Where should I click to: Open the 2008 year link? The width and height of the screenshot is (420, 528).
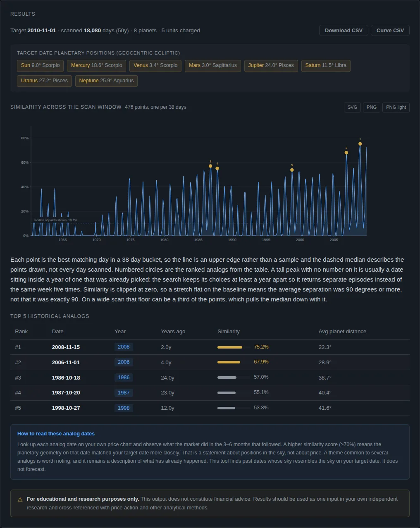[x=124, y=347]
